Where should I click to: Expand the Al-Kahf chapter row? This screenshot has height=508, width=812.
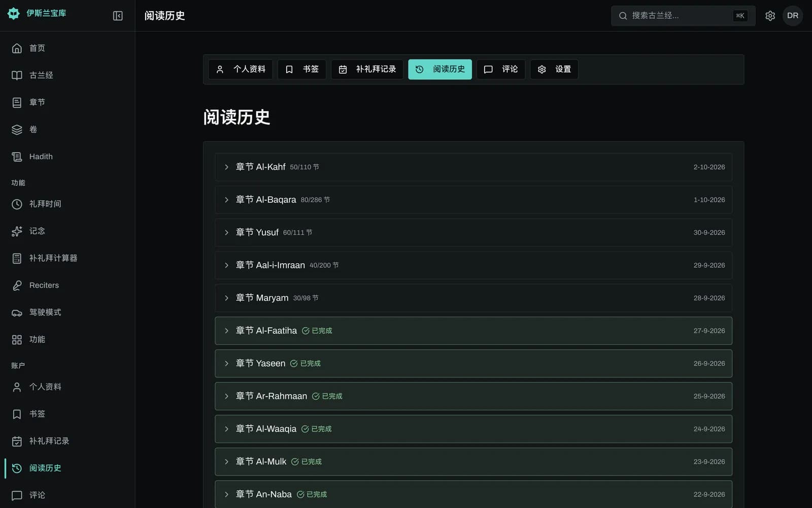[473, 167]
